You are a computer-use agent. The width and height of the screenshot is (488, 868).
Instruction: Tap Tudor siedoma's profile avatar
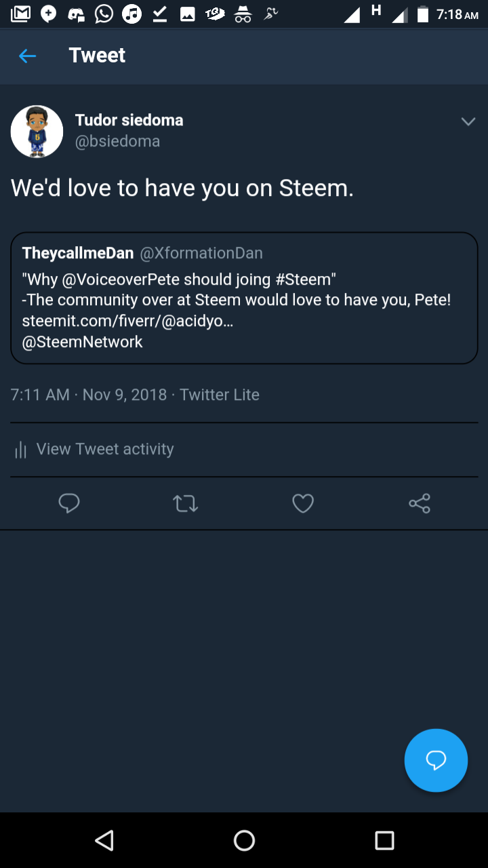tap(37, 132)
